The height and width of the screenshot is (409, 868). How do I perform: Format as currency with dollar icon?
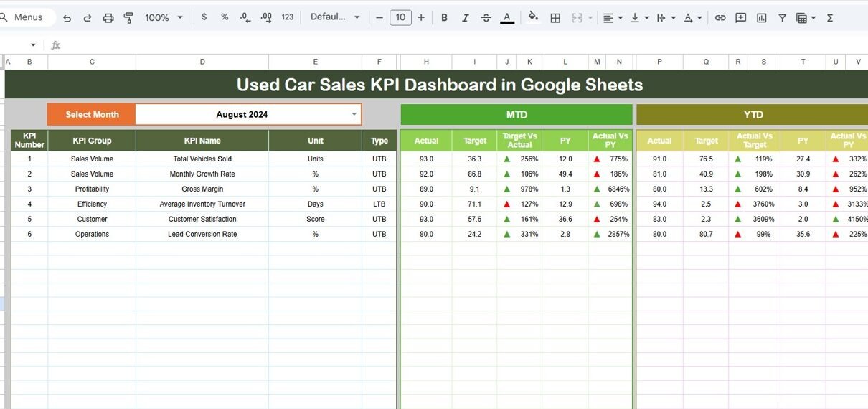tap(204, 17)
